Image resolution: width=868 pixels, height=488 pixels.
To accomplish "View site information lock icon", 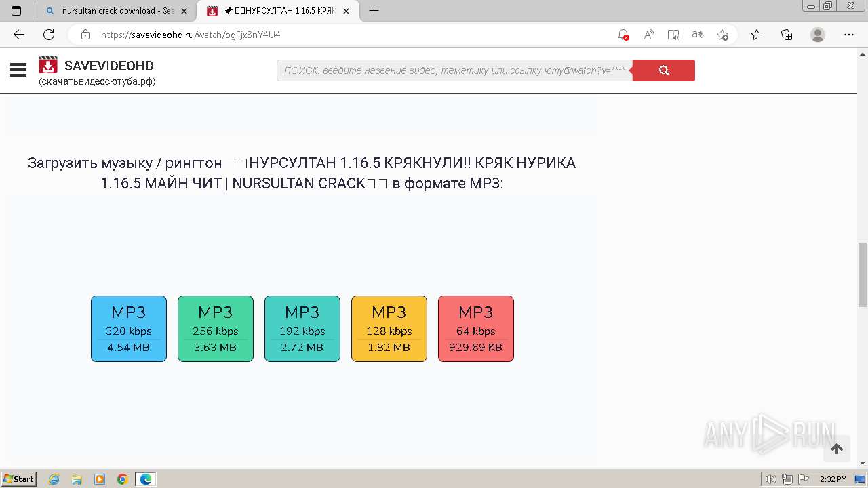I will pyautogui.click(x=85, y=35).
